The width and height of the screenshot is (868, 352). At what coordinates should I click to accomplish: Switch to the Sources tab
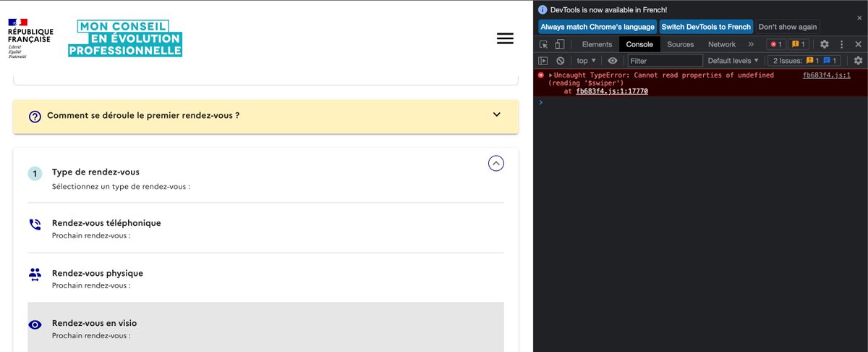[x=680, y=44]
